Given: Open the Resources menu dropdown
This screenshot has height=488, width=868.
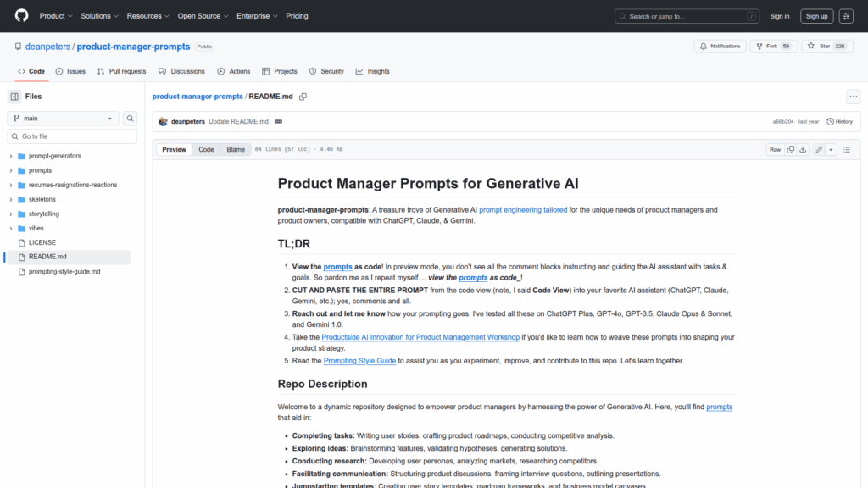Looking at the screenshot, I should point(147,16).
